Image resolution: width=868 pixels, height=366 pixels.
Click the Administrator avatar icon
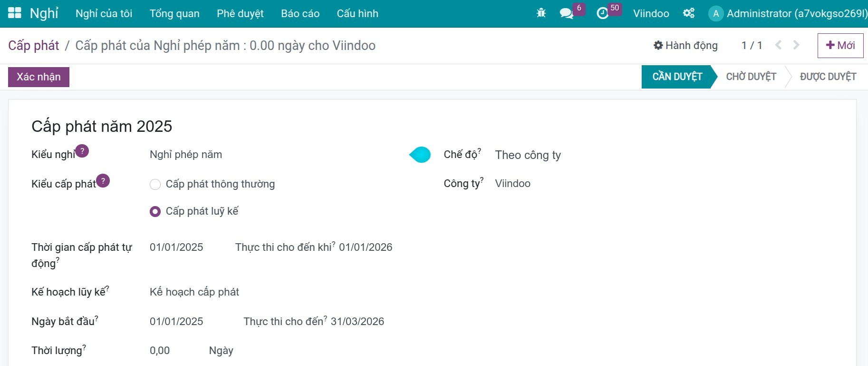tap(716, 13)
